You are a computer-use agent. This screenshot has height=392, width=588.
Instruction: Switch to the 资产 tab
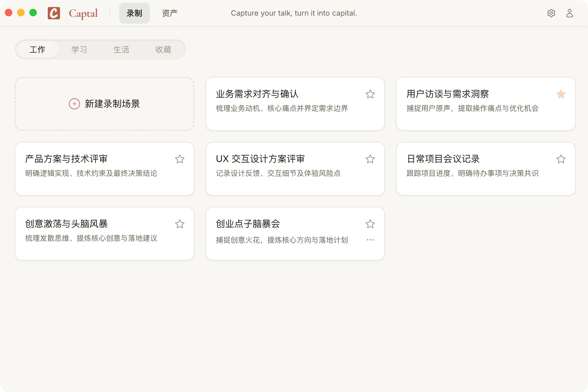point(169,13)
